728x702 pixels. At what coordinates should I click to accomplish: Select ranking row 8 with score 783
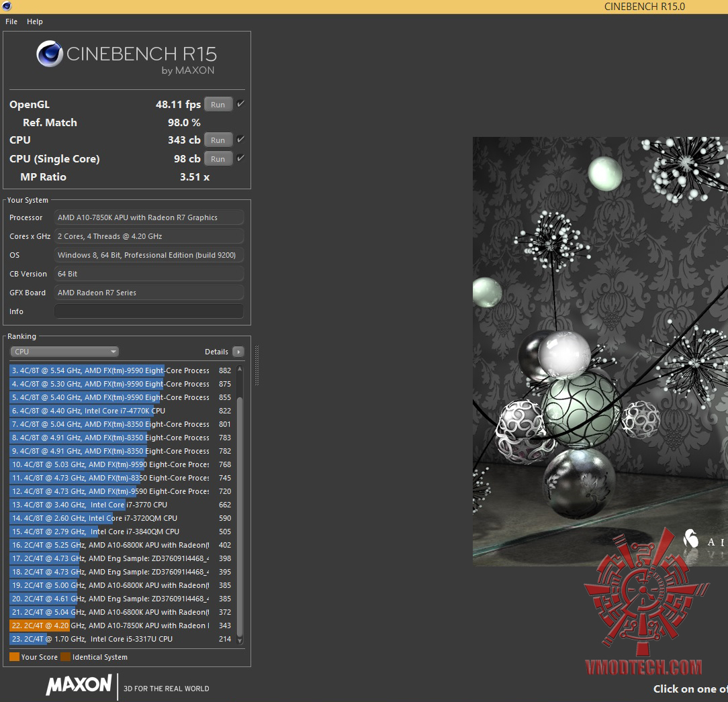(121, 438)
